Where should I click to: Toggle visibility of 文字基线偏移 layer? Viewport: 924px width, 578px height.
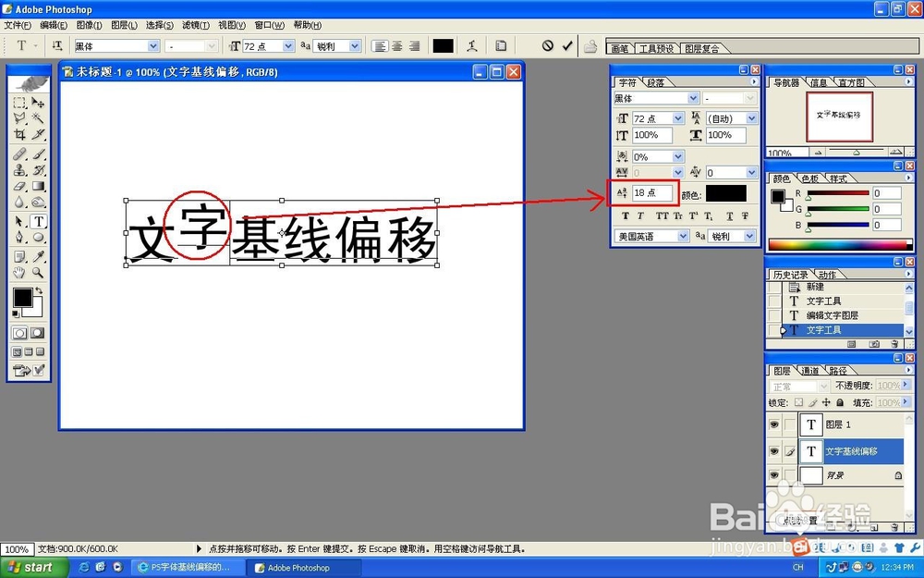(774, 451)
